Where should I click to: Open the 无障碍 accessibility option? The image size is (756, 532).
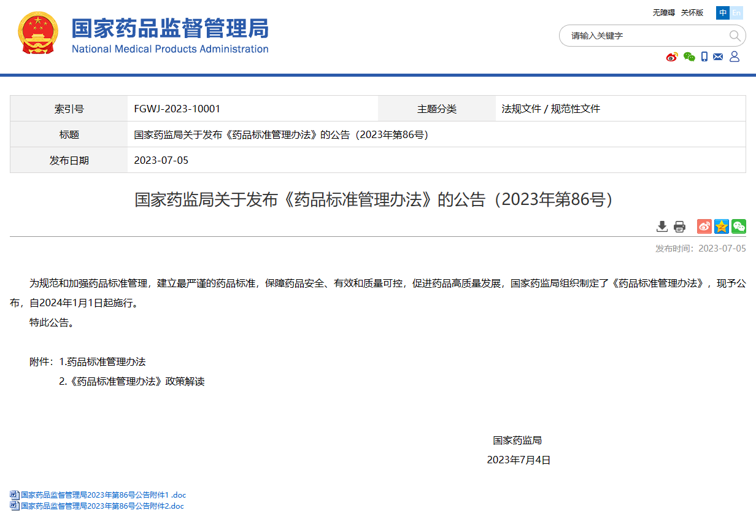(x=663, y=12)
